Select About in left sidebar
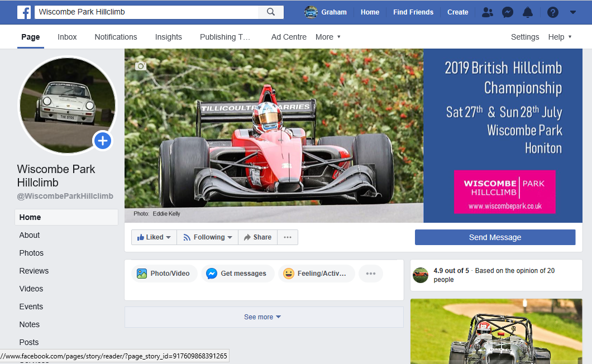This screenshot has height=364, width=592. 30,235
